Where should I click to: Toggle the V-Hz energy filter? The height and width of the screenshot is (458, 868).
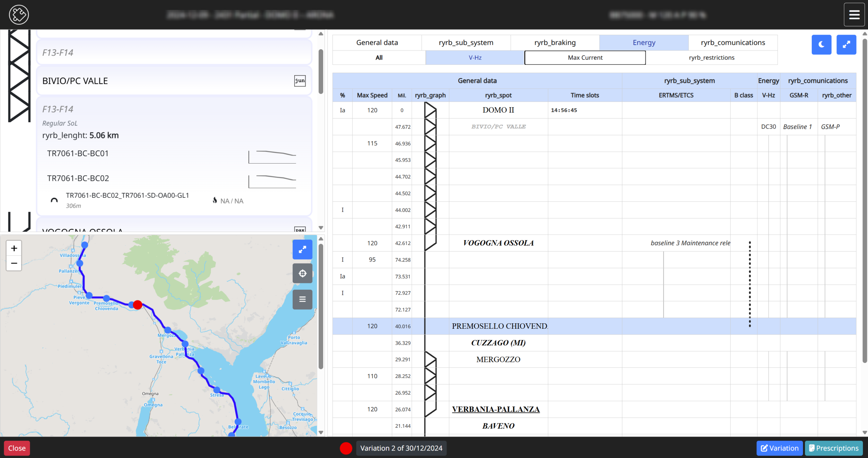click(x=475, y=58)
